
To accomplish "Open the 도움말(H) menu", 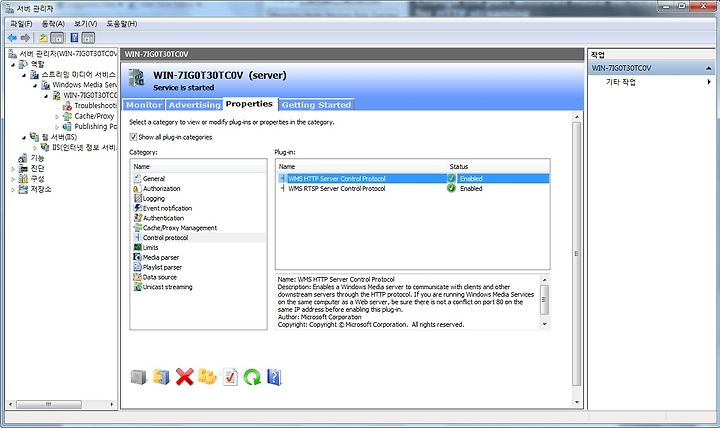I will [122, 23].
